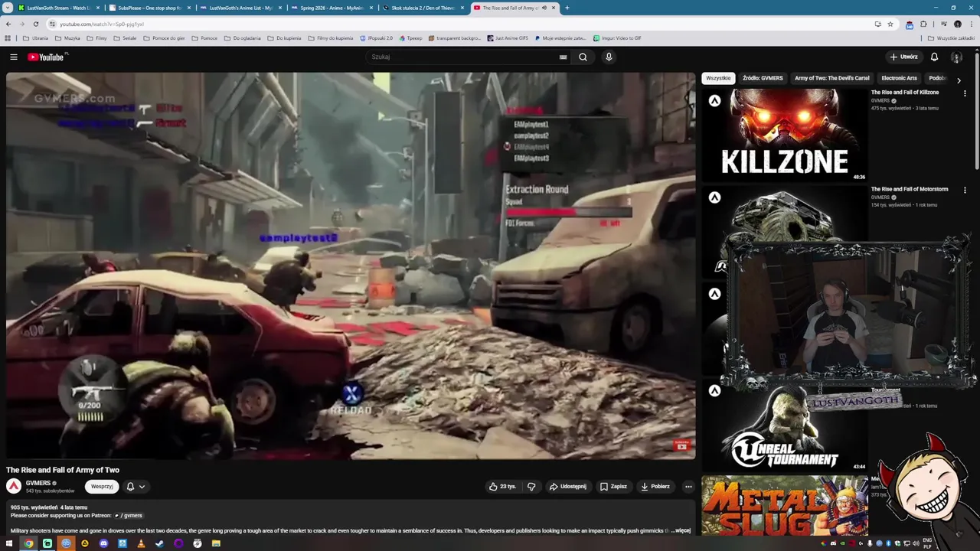Open more actions menu beside Pobierz

click(688, 486)
